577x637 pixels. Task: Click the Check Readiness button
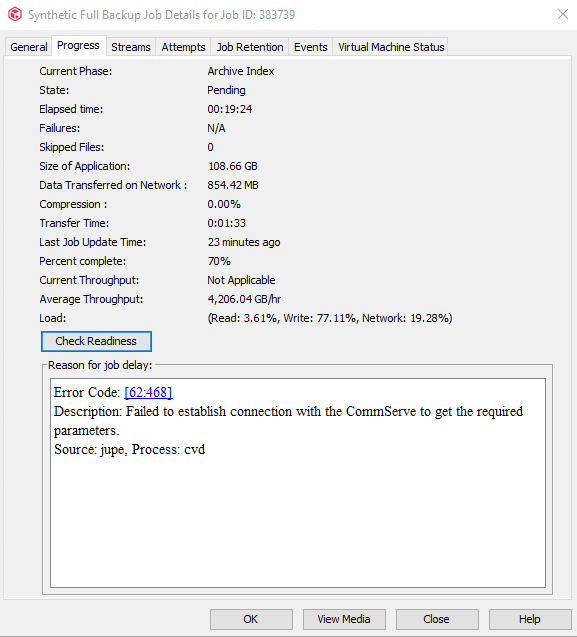click(x=96, y=341)
